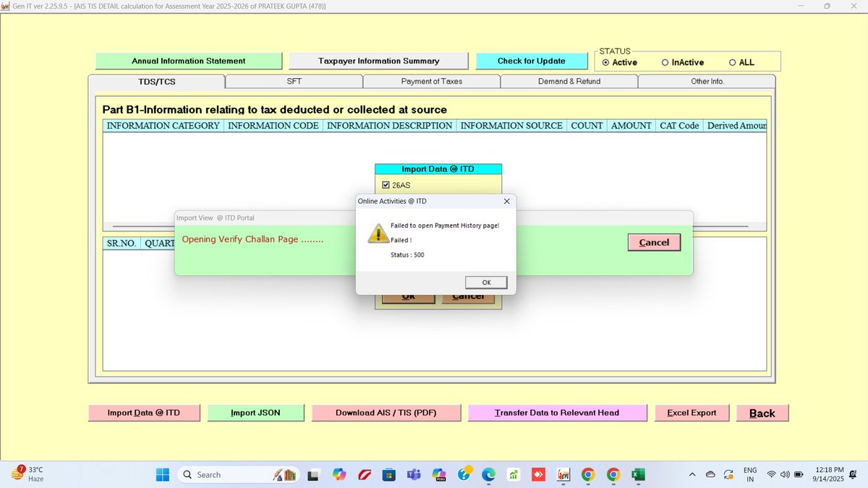Cancel the Opening Verify Challan Page import
This screenshot has width=868, height=488.
pos(654,242)
